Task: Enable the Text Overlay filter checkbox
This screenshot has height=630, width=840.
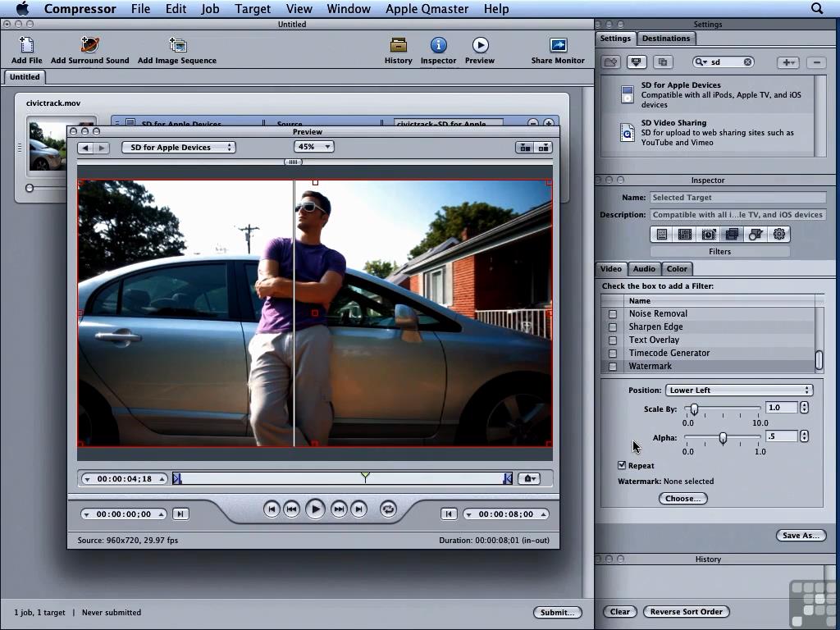Action: point(612,340)
